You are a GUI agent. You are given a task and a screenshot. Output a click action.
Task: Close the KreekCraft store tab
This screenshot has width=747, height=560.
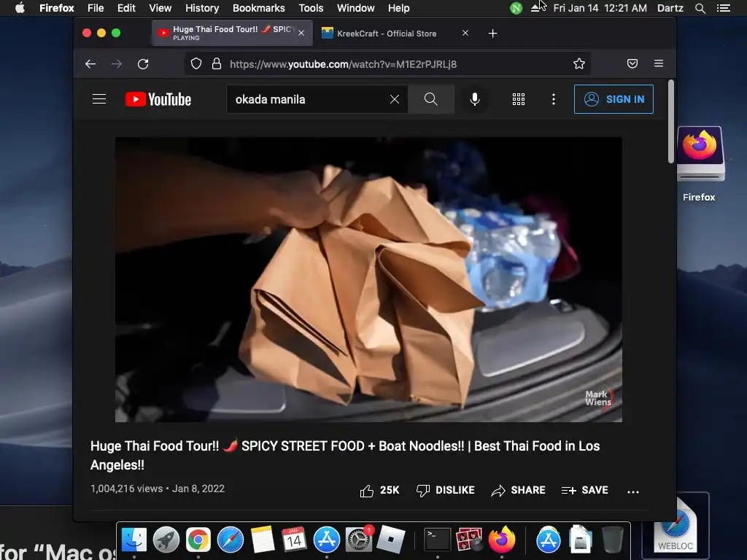pyautogui.click(x=465, y=34)
